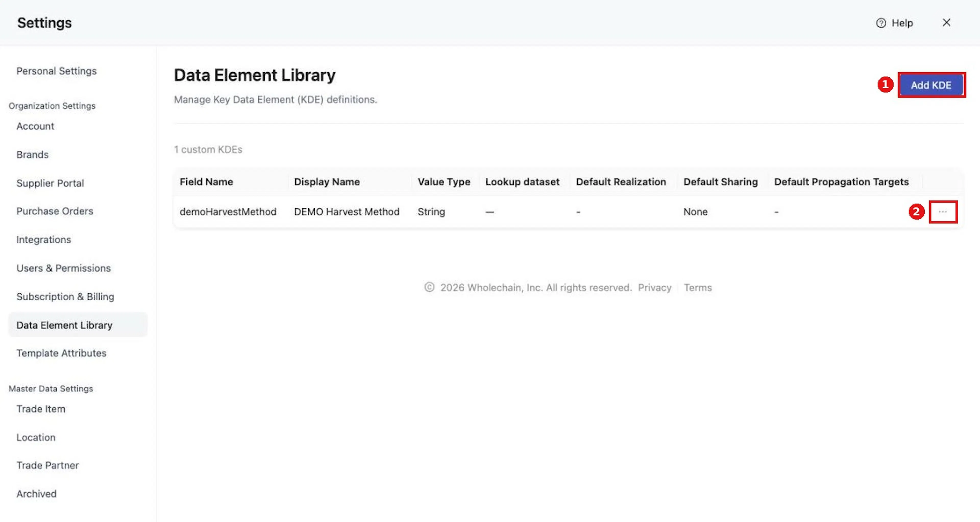The height and width of the screenshot is (522, 980).
Task: Select Supplier Portal in sidebar
Action: (50, 183)
